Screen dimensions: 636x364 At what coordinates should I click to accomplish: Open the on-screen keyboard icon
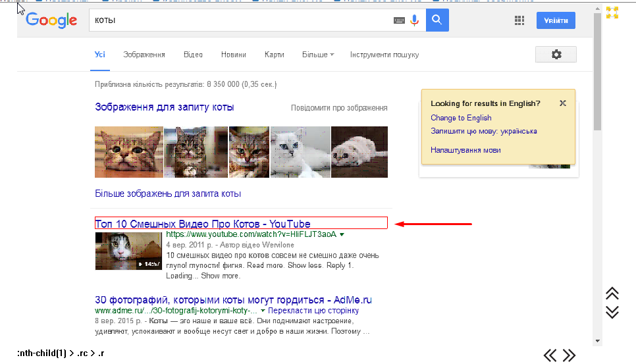point(399,20)
